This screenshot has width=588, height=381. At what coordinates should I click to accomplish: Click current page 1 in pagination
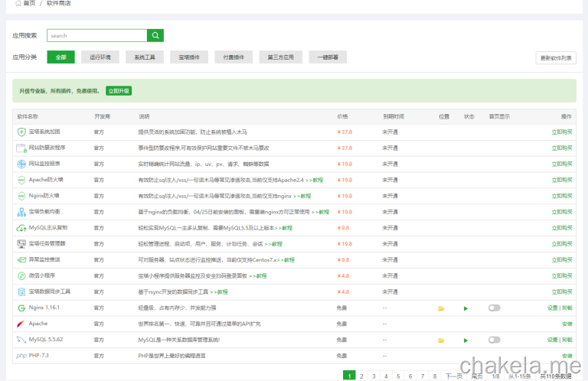pos(349,376)
